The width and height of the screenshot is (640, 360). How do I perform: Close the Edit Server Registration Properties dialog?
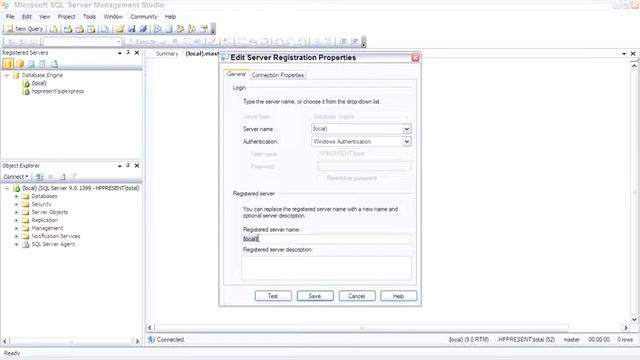point(416,58)
